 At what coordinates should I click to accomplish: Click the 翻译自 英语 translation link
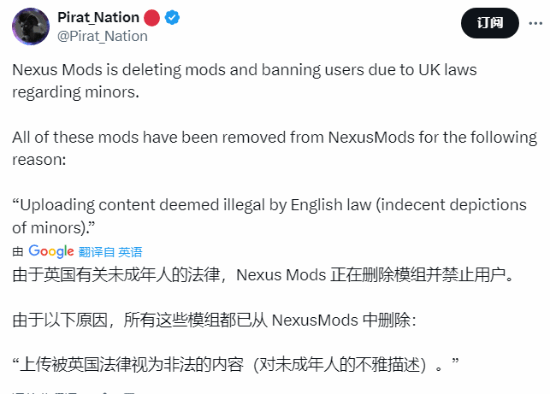[x=110, y=252]
